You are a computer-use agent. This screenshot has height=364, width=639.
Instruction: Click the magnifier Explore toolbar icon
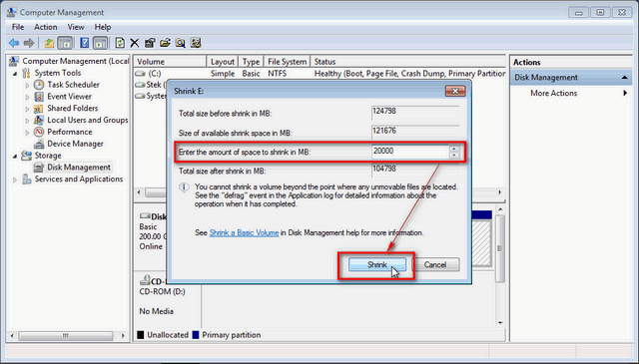click(x=180, y=43)
